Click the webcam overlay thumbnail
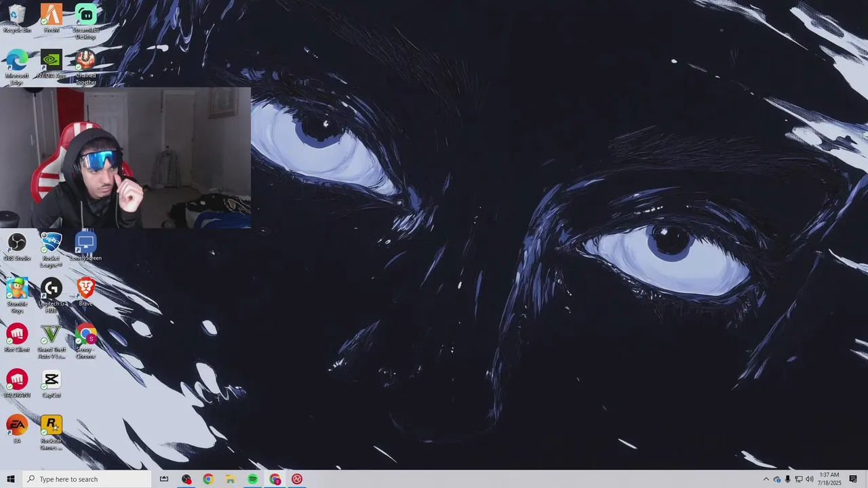Screen dimensions: 868x488 click(125, 157)
